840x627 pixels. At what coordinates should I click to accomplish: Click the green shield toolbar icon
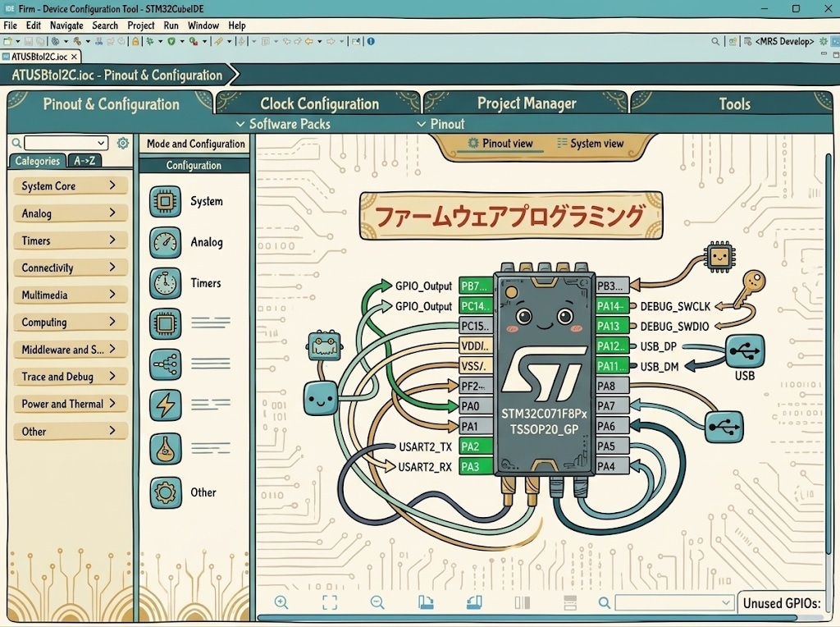click(171, 41)
